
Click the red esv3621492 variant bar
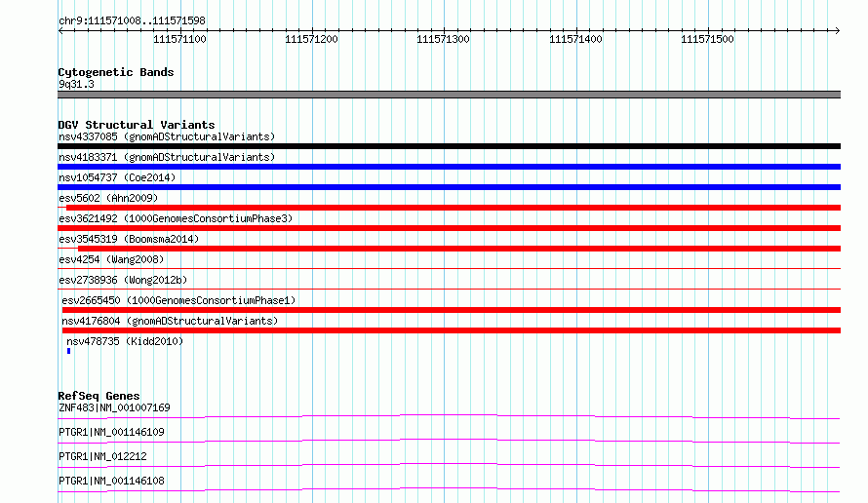(x=449, y=228)
